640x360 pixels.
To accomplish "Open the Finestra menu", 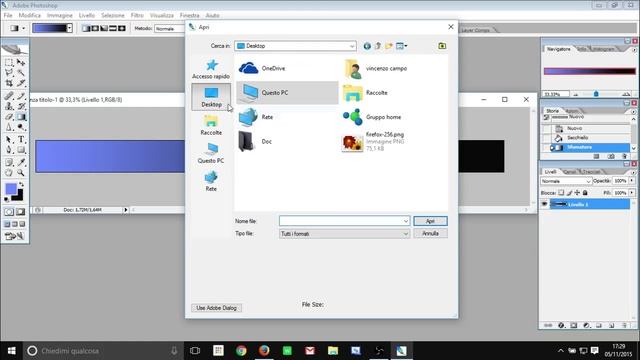I will point(189,15).
